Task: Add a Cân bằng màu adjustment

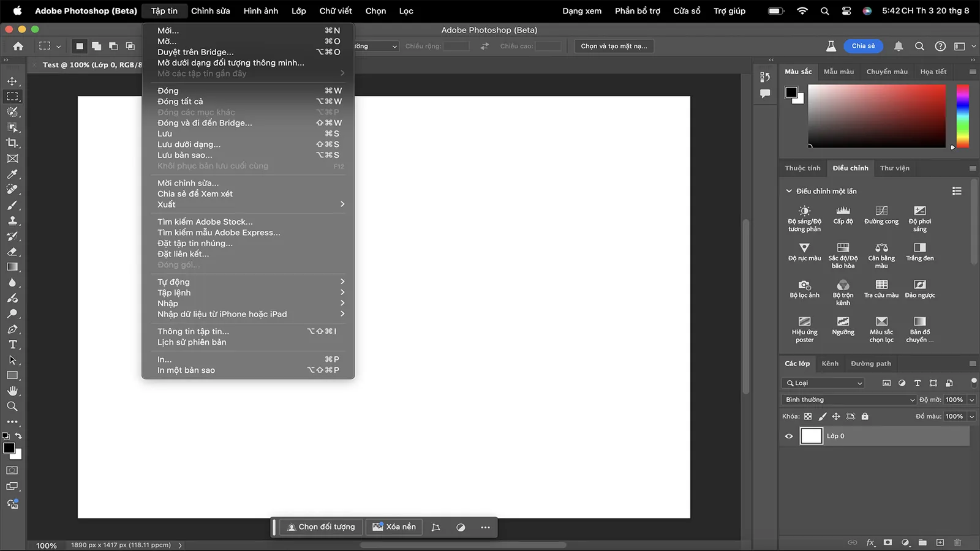Action: coord(881,255)
